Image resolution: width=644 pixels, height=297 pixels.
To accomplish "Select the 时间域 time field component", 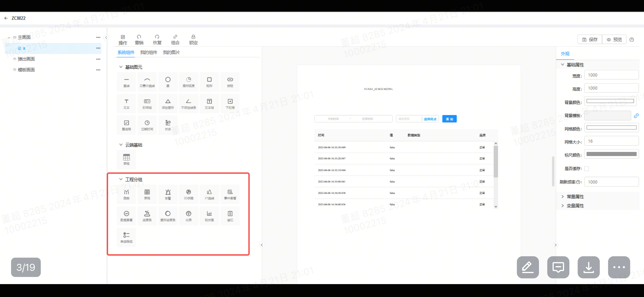I will [147, 104].
